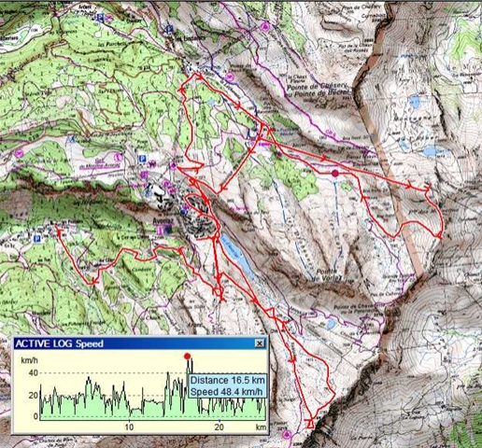The height and width of the screenshot is (448, 482).
Task: Click the parking icon above Avoriaz village
Action: coord(142,159)
